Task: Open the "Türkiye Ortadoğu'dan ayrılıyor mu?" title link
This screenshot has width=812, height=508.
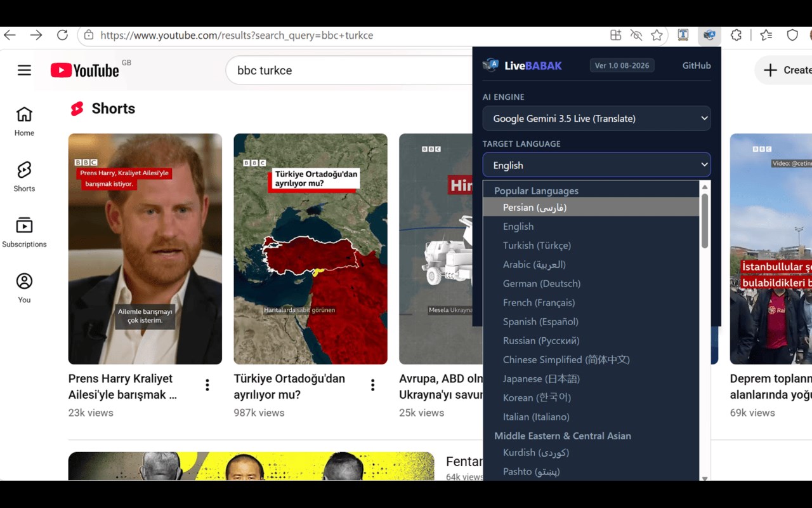Action: [x=289, y=387]
